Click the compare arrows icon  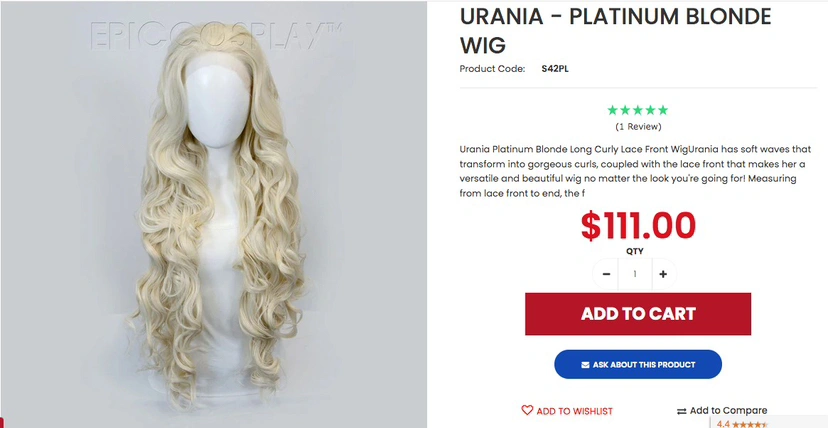(682, 411)
